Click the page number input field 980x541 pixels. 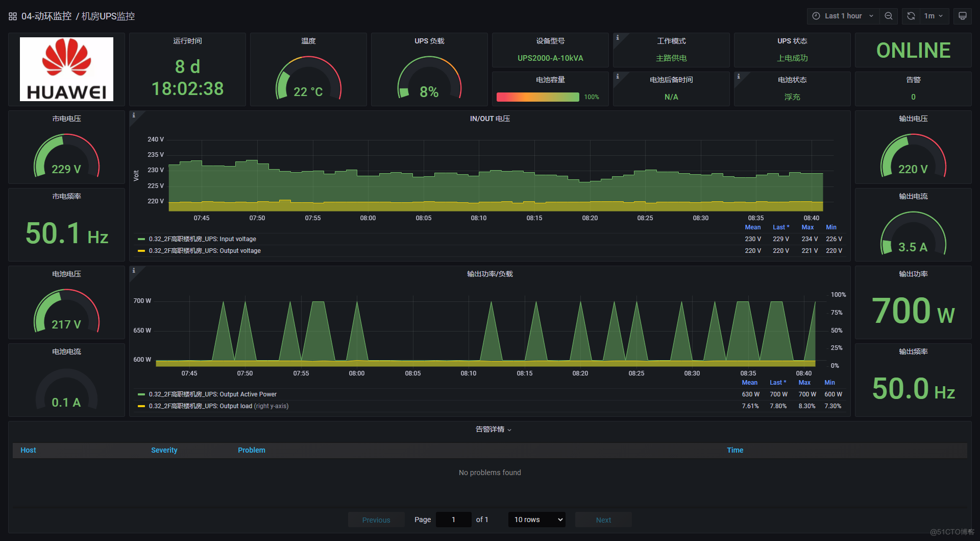coord(453,520)
